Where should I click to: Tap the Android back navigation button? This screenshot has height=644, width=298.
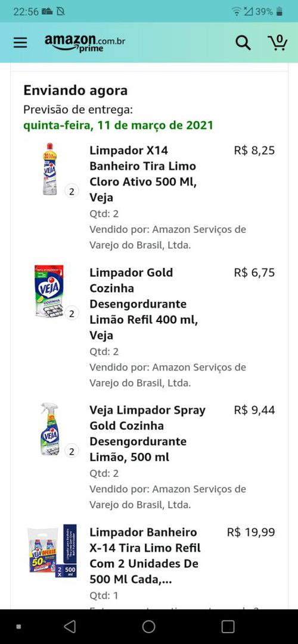tap(70, 626)
